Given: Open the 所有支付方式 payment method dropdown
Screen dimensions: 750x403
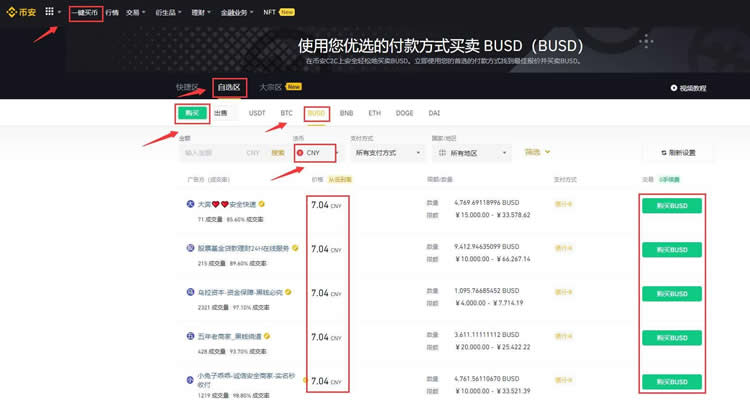Looking at the screenshot, I should (x=387, y=153).
